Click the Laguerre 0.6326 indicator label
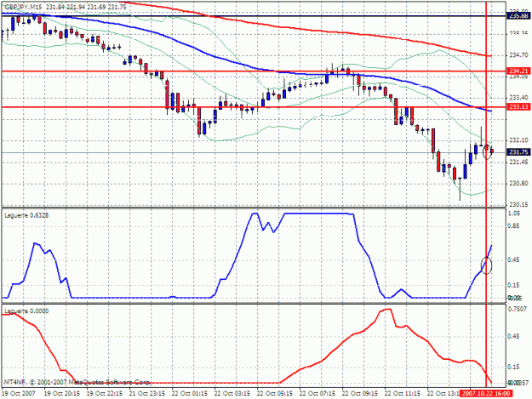The image size is (532, 399). pyautogui.click(x=26, y=215)
